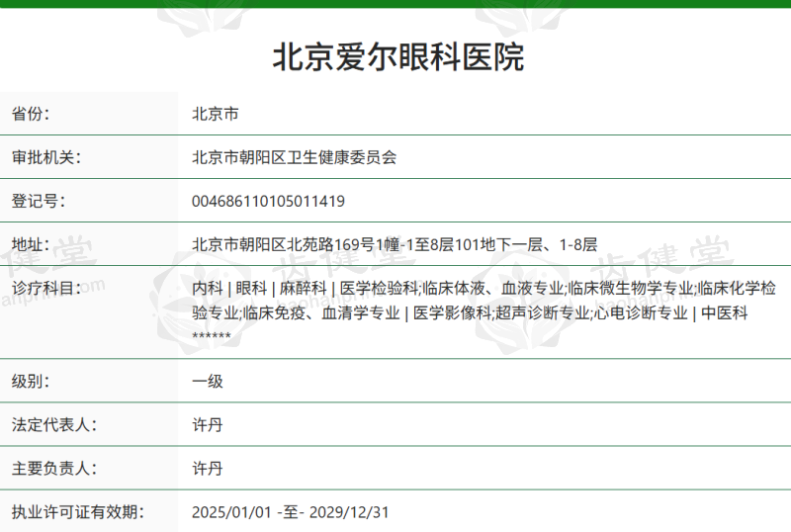The height and width of the screenshot is (532, 791).
Task: Select 许丹 in the 法定代表人 row
Action: pyautogui.click(x=207, y=424)
